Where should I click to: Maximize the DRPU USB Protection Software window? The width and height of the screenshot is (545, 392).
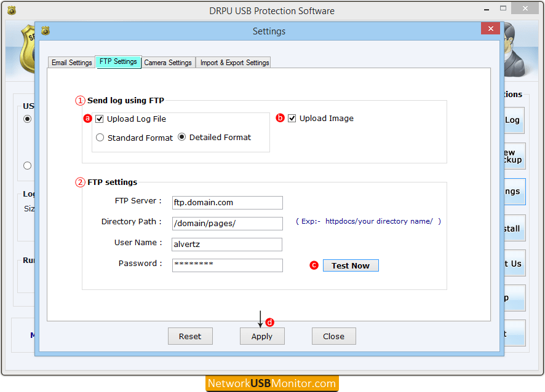click(503, 9)
